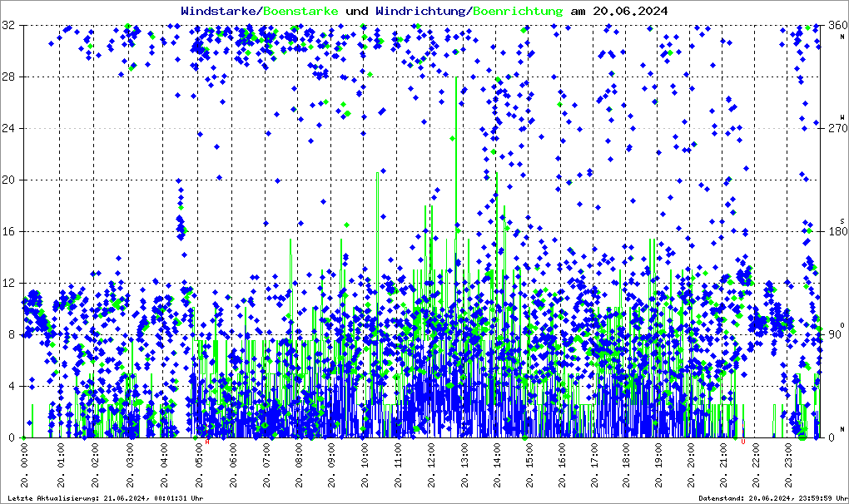Click compass letter S above 180
Screen dimensions: 849x504
[x=842, y=220]
